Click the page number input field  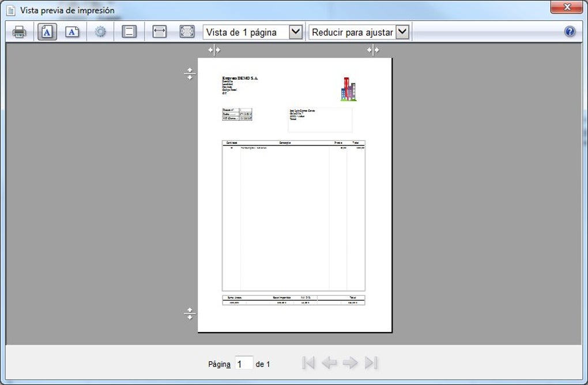pos(244,364)
